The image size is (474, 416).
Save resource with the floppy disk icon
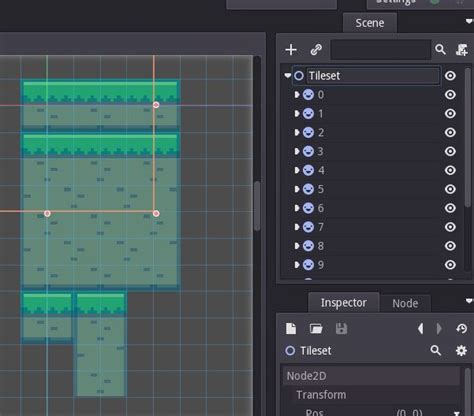pos(341,329)
